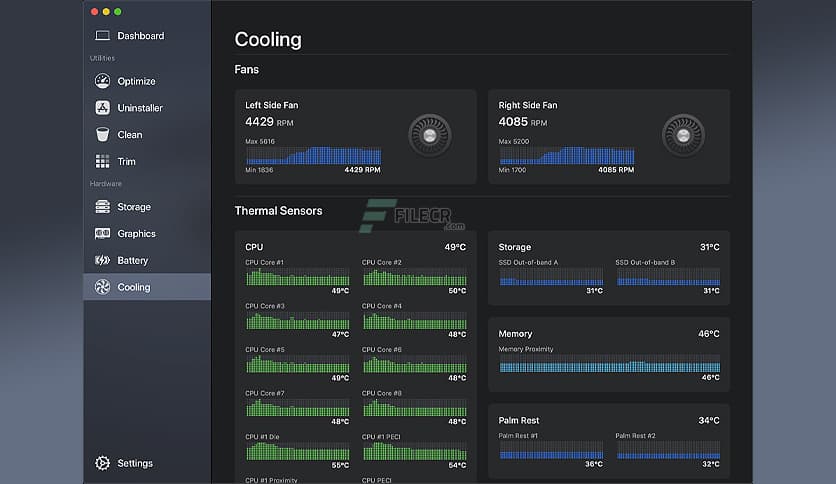Viewport: 836px width, 484px height.
Task: Select the Trim grid icon
Action: [102, 161]
